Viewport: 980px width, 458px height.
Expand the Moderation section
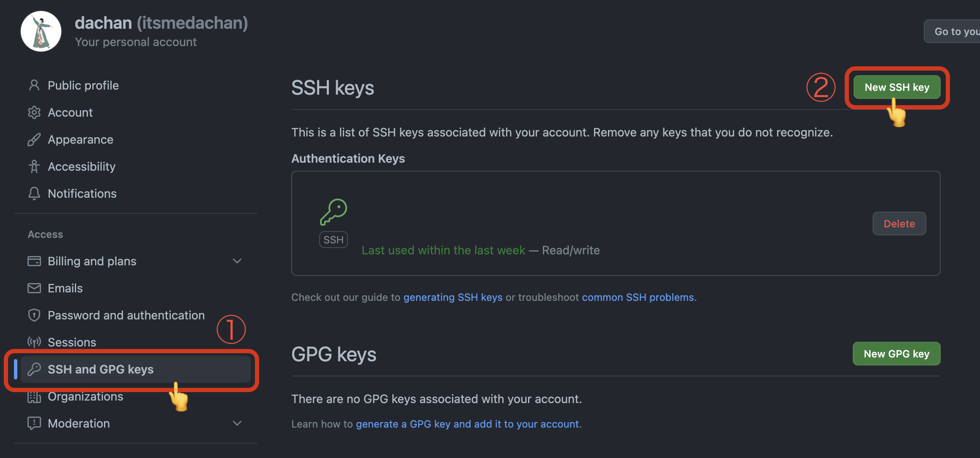coord(237,423)
